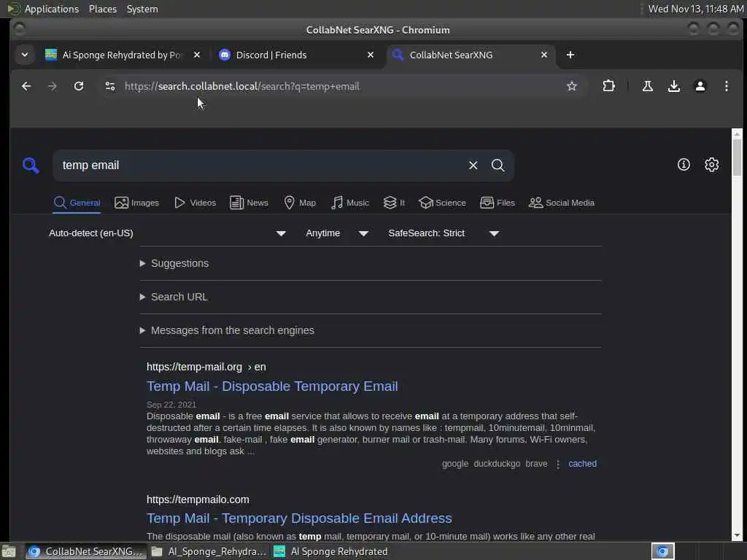747x560 pixels.
Task: Click the show desktop icon in taskbar
Action: click(9, 551)
